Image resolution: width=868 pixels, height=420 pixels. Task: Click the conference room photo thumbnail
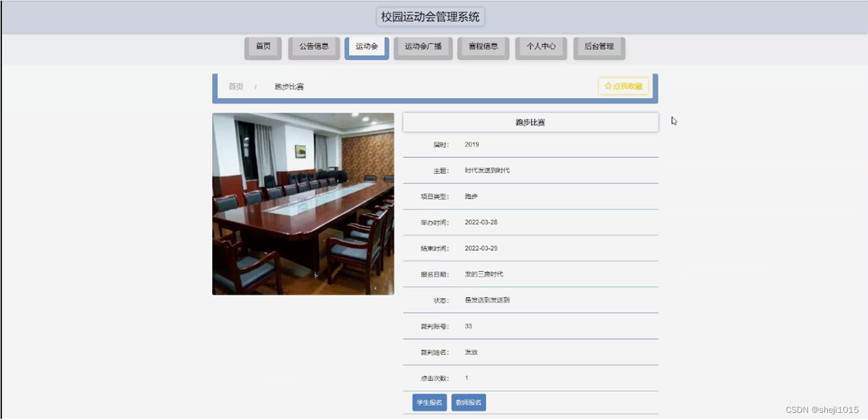point(303,204)
